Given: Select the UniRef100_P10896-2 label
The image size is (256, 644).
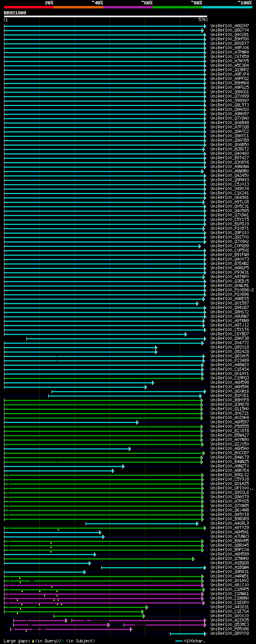Looking at the screenshot, I should pos(232,290).
